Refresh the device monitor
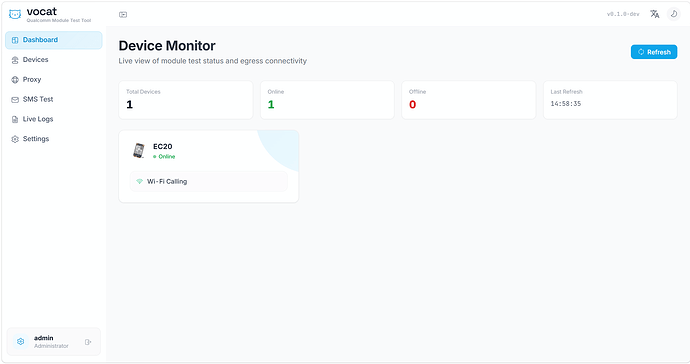Image resolution: width=690 pixels, height=364 pixels. pos(654,52)
